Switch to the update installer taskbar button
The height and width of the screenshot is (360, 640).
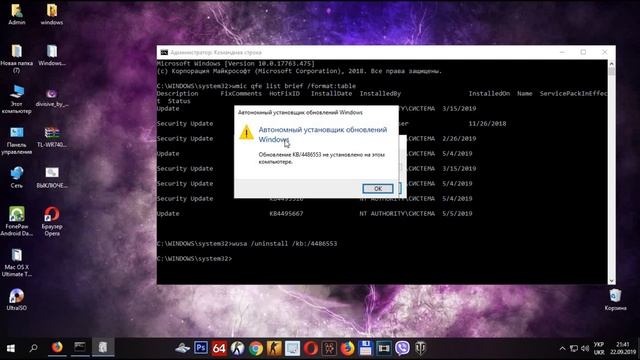pyautogui.click(x=103, y=348)
